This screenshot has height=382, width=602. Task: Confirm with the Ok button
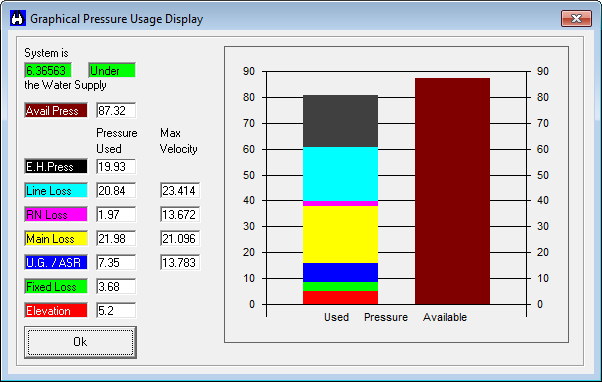click(80, 342)
